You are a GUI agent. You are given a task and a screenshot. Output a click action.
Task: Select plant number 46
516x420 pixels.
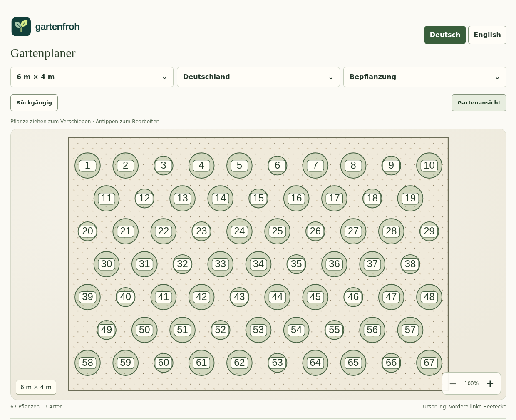[x=353, y=297]
